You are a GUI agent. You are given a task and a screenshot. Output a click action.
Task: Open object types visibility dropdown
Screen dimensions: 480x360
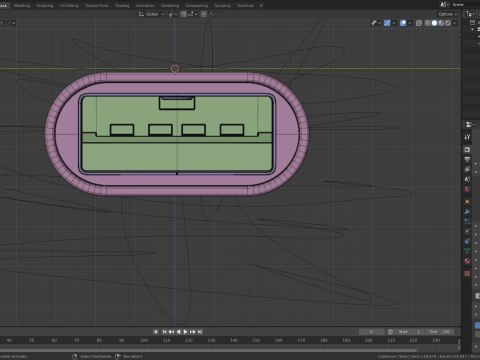pos(376,23)
